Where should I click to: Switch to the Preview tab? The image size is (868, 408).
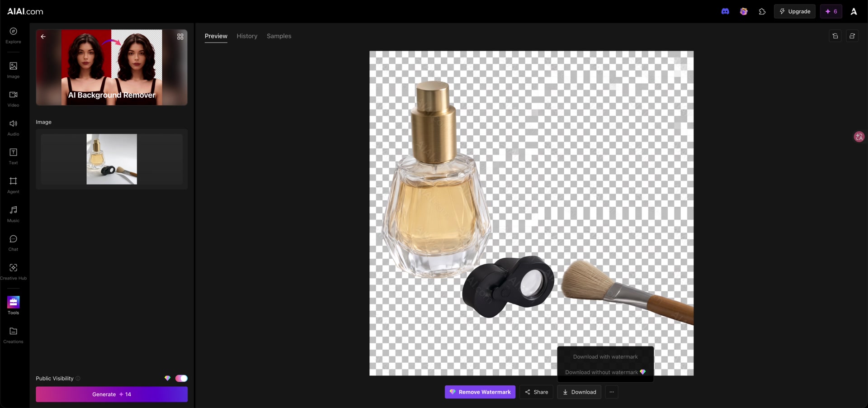216,36
